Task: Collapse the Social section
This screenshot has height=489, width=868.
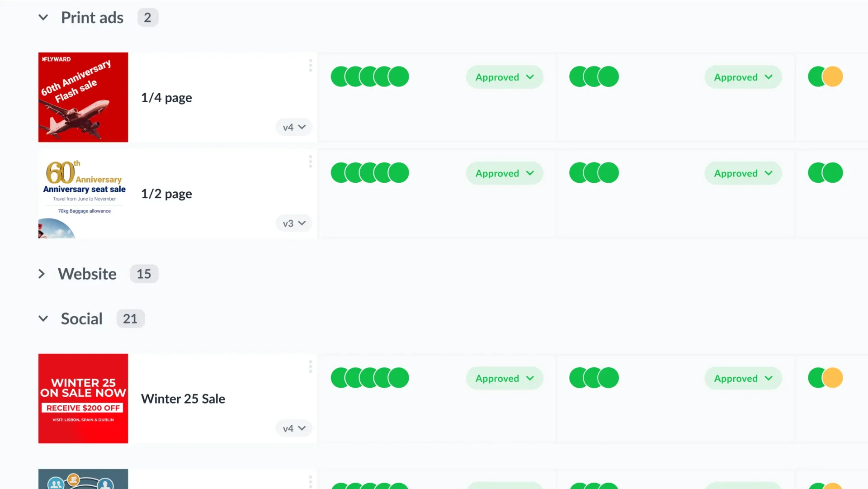Action: (x=43, y=318)
